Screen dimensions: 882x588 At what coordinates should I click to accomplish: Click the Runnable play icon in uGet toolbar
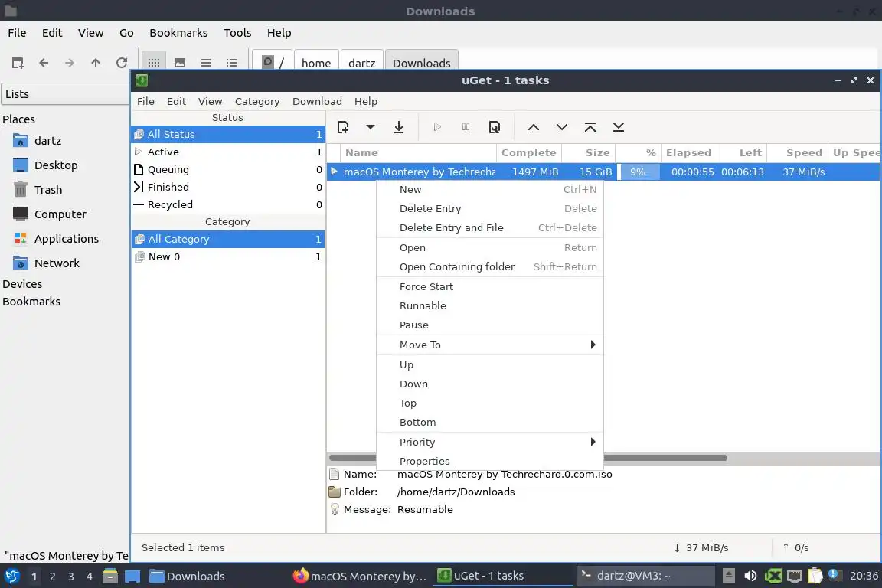point(437,127)
